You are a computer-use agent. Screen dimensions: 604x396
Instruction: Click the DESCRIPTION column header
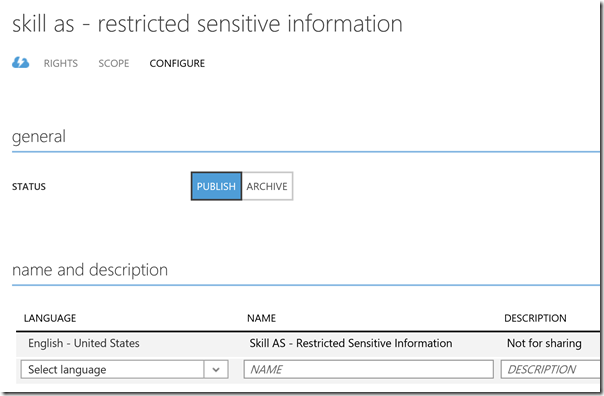click(x=535, y=318)
